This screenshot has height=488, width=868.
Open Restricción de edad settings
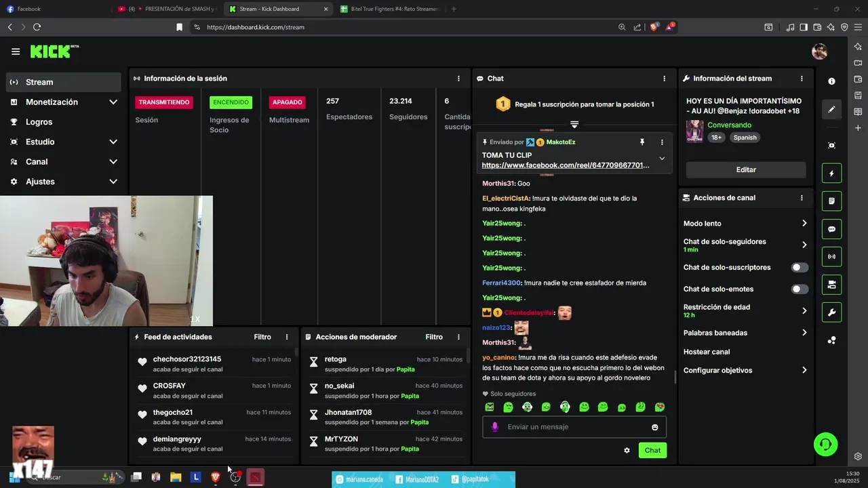coord(745,310)
